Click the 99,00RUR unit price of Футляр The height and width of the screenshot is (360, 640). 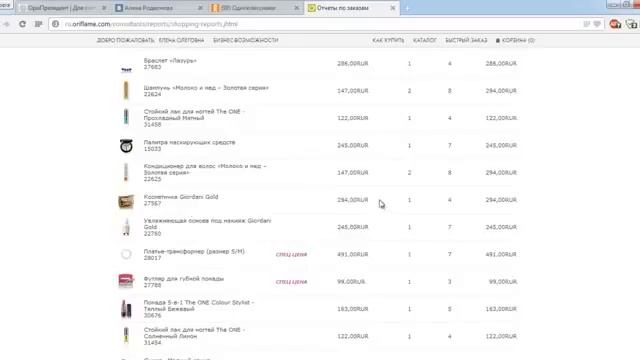[x=351, y=282]
